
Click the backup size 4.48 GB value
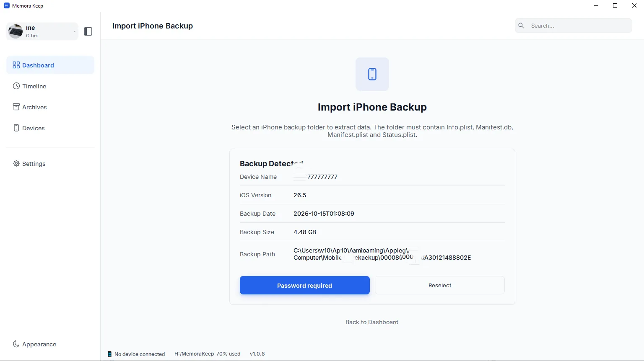pos(305,232)
